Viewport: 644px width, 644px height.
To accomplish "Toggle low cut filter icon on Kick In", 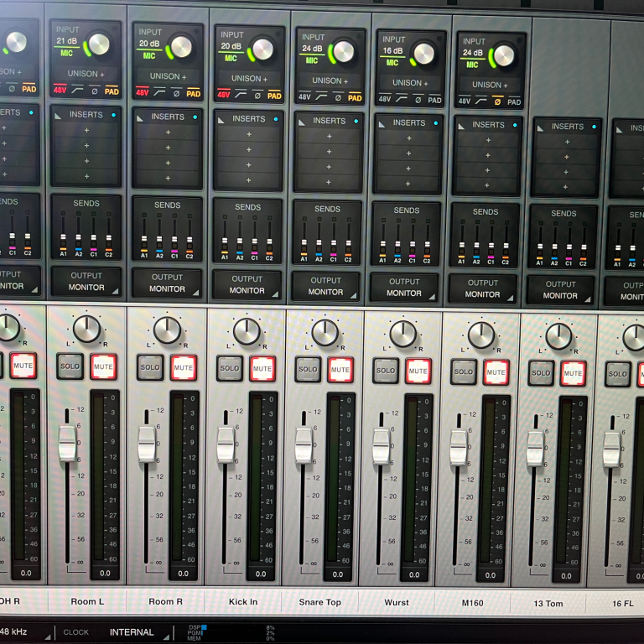I will [241, 95].
